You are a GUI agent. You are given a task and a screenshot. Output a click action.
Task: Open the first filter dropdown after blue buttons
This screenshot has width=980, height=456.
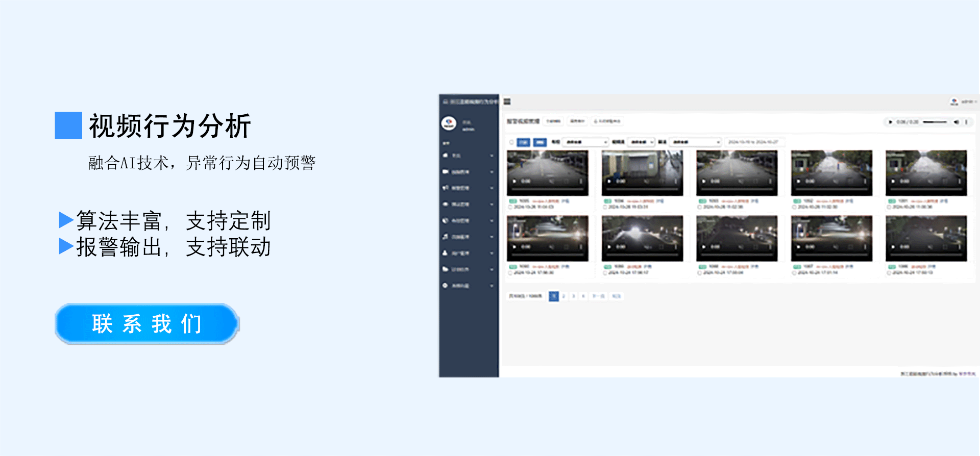[x=586, y=142]
